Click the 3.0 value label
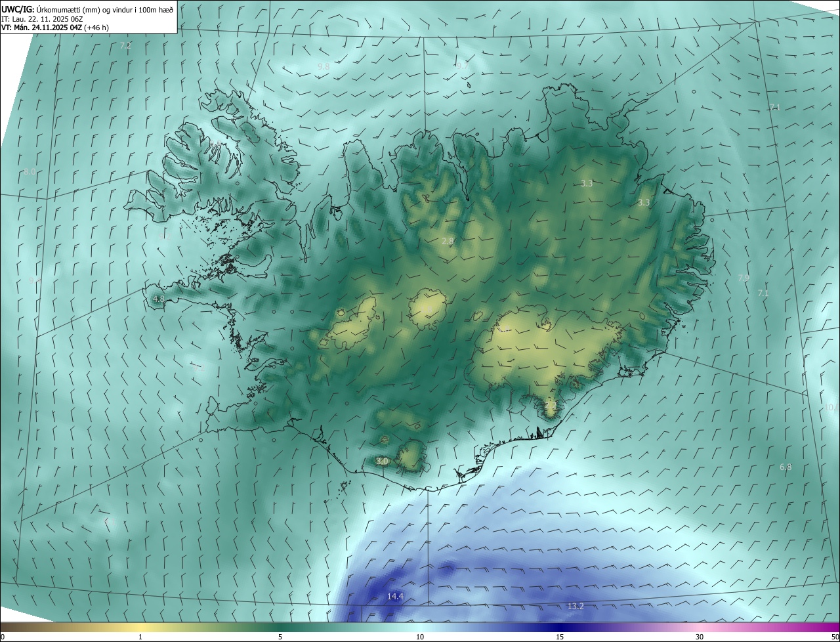Viewport: 840px width, 642px height. coord(382,461)
